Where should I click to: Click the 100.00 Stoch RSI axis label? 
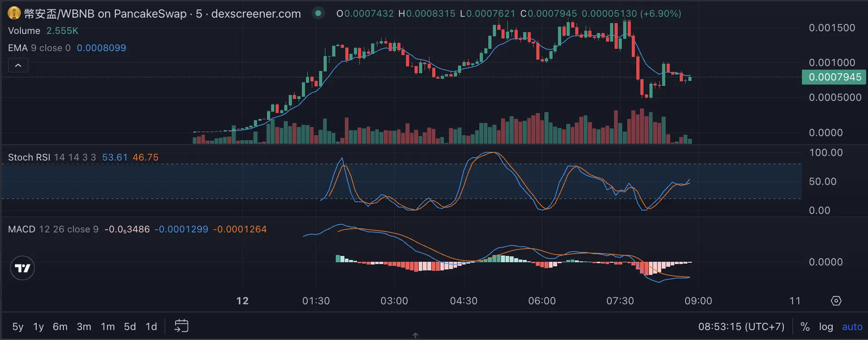coord(826,152)
